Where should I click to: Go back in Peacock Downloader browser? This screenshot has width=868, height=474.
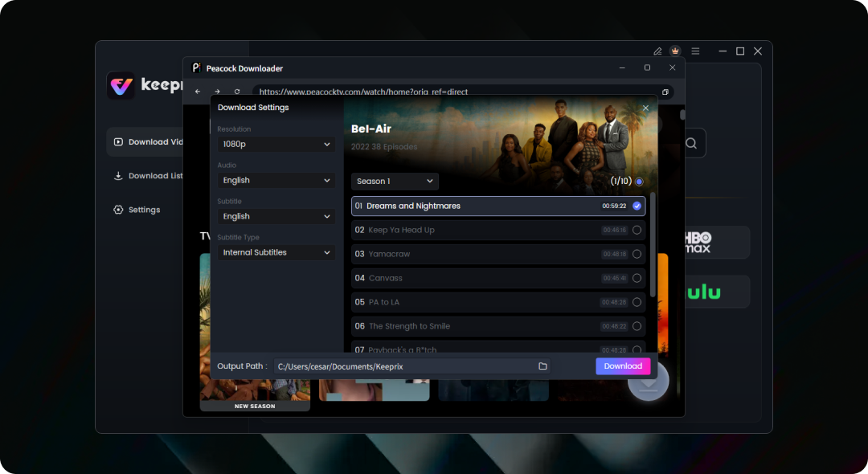tap(198, 92)
